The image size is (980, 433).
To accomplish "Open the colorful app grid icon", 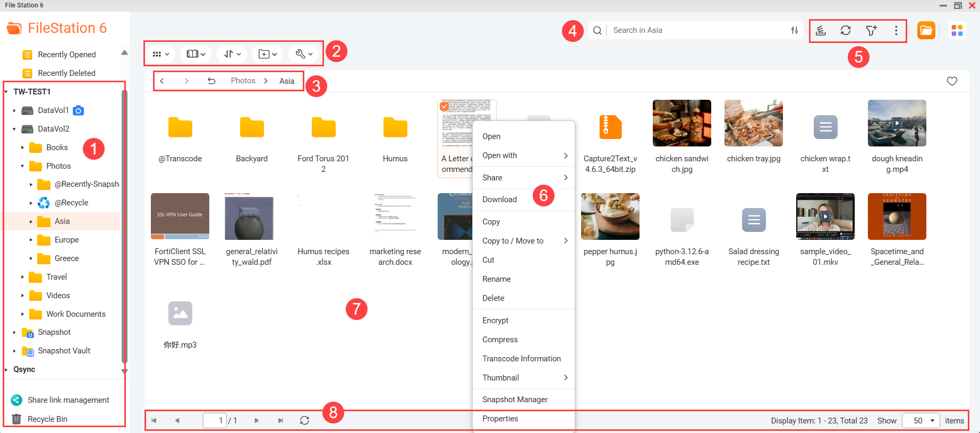I will point(957,30).
